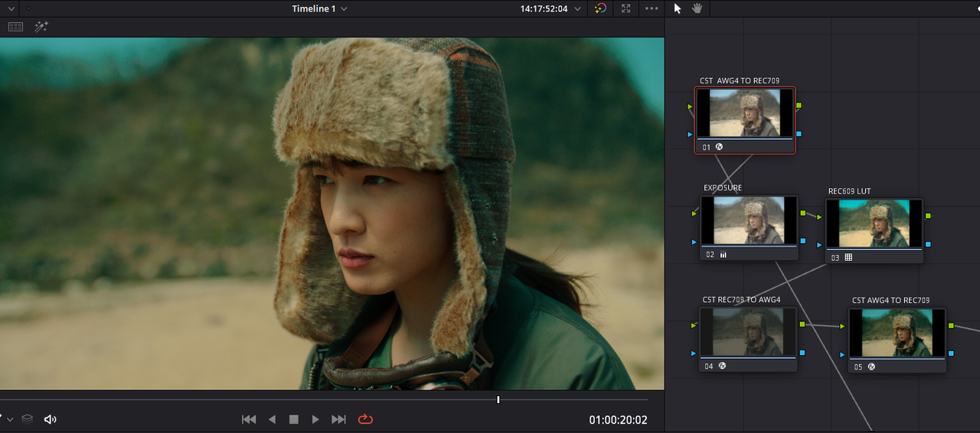This screenshot has width=980, height=433.
Task: Select the hand pan tool
Action: pyautogui.click(x=697, y=8)
